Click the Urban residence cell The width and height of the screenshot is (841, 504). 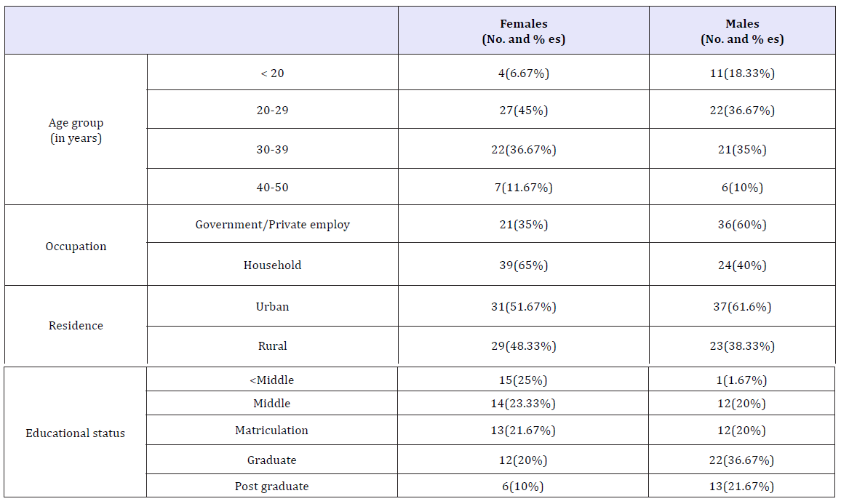273,307
